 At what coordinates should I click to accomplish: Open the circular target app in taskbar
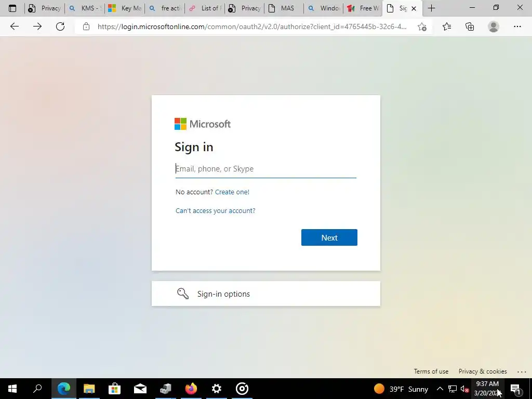click(242, 389)
